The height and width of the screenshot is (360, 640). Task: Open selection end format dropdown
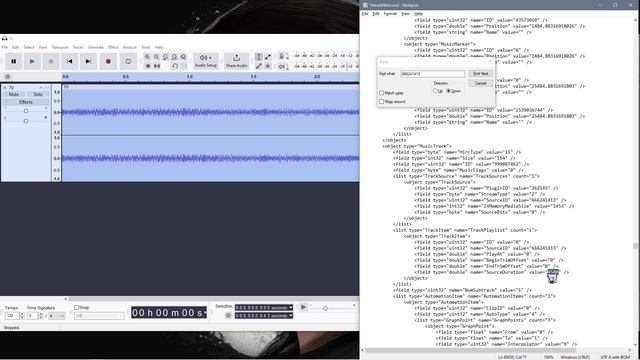291,316
